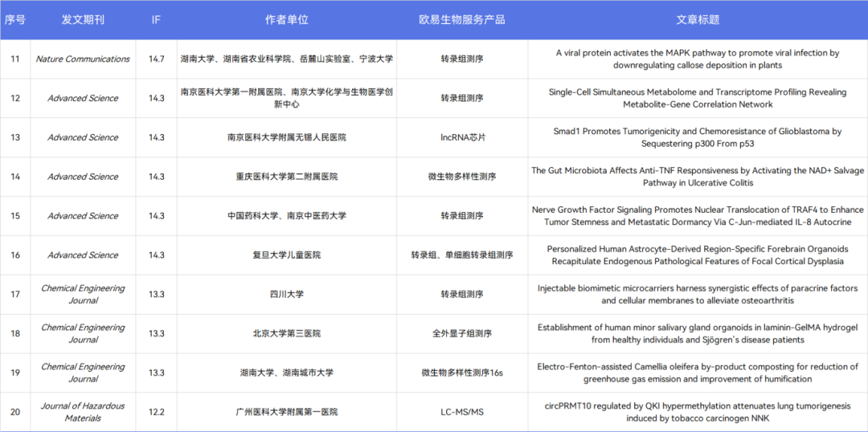Select the 复旦大学儿童医院 affiliation cell
868x432 pixels.
point(287,255)
